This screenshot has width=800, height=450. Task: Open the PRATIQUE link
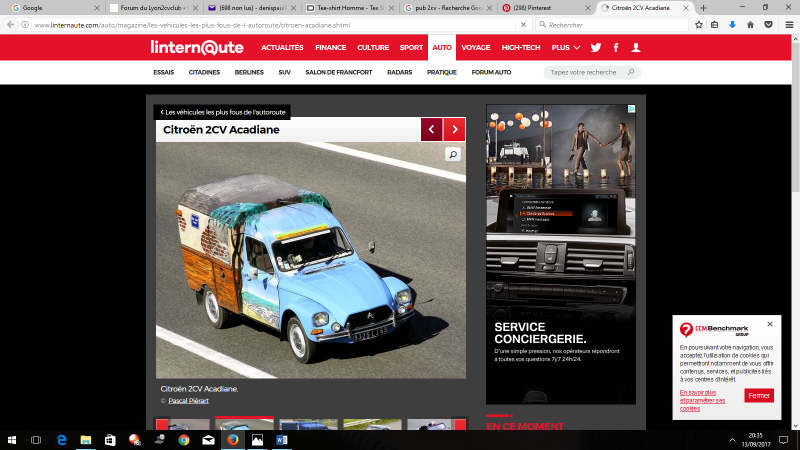[x=442, y=72]
